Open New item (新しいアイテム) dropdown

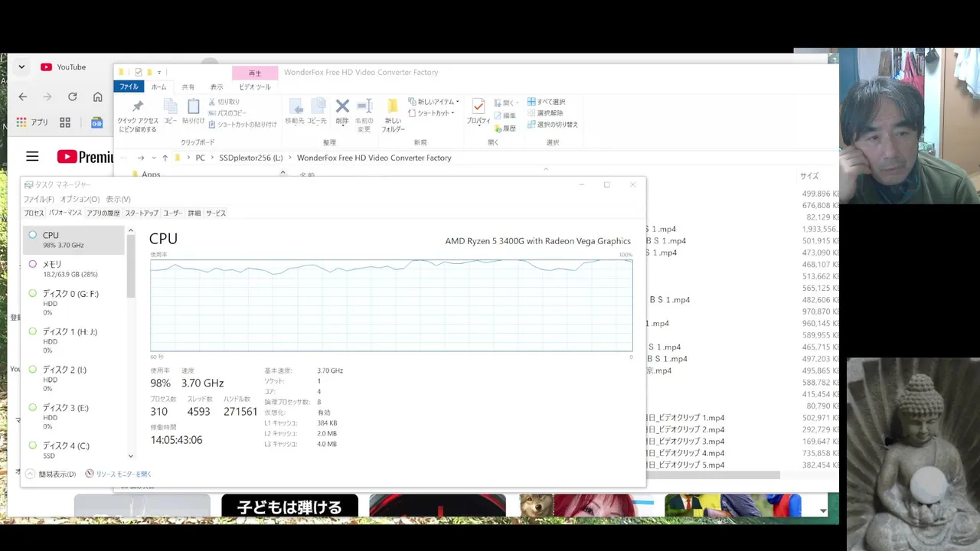point(433,102)
